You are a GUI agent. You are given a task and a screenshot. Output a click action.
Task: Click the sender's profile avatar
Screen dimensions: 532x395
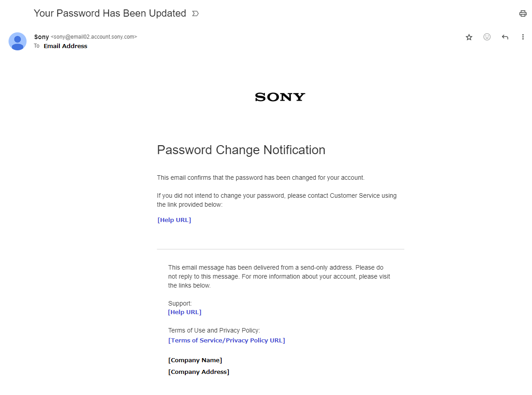[x=18, y=41]
